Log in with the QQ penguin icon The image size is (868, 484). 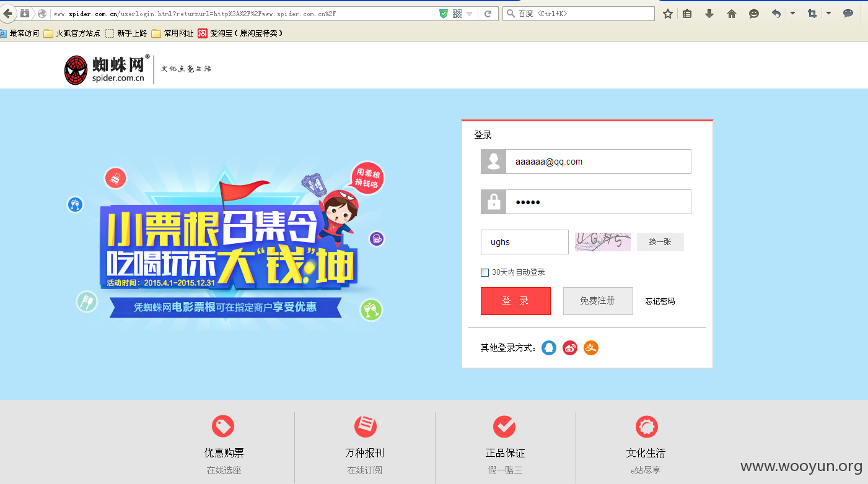click(549, 348)
